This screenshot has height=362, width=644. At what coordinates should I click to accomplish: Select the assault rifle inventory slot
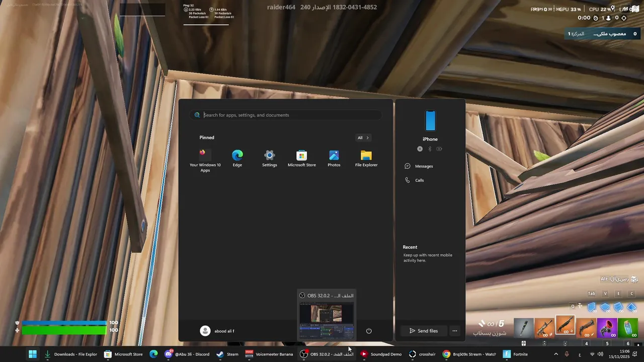(544, 328)
